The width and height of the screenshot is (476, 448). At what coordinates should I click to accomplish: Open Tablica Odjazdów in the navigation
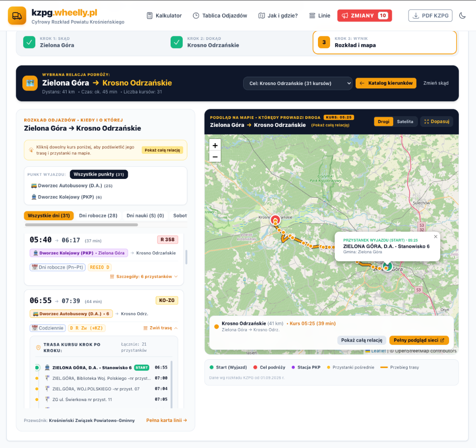pyautogui.click(x=220, y=16)
